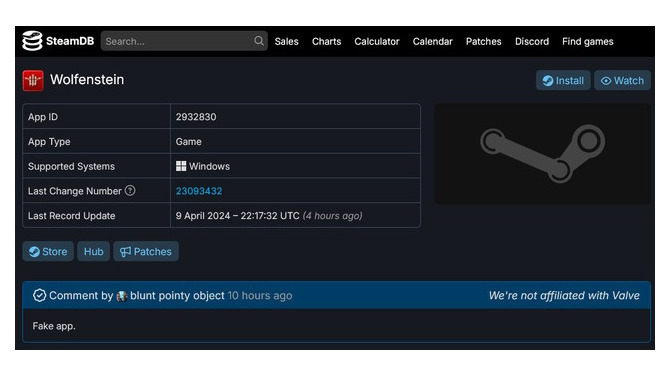This screenshot has width=670, height=377.
Task: Click the '10 hours ago' comment time
Action: 260,295
